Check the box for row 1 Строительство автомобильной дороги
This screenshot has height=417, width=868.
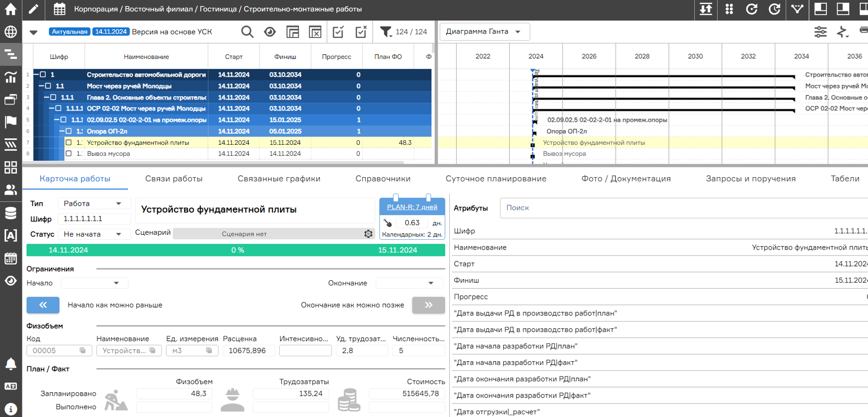click(x=43, y=75)
